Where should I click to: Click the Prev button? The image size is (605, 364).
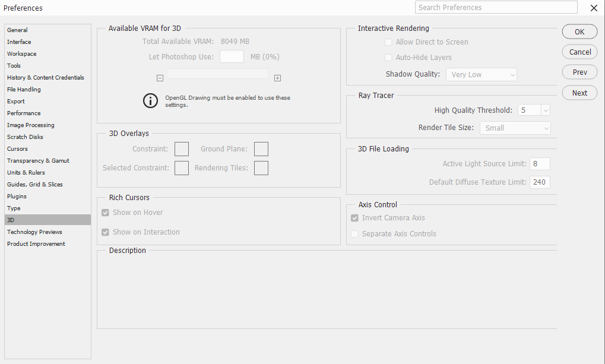579,72
